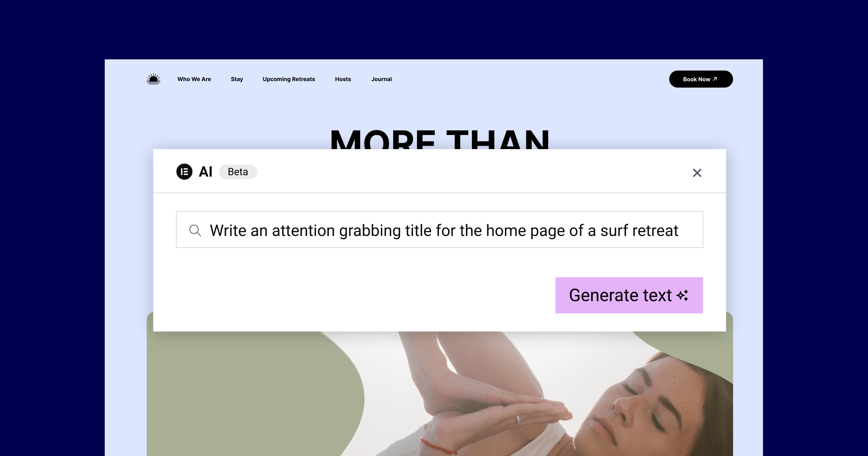
Task: Select the Upcoming Retreats nav item
Action: [289, 79]
